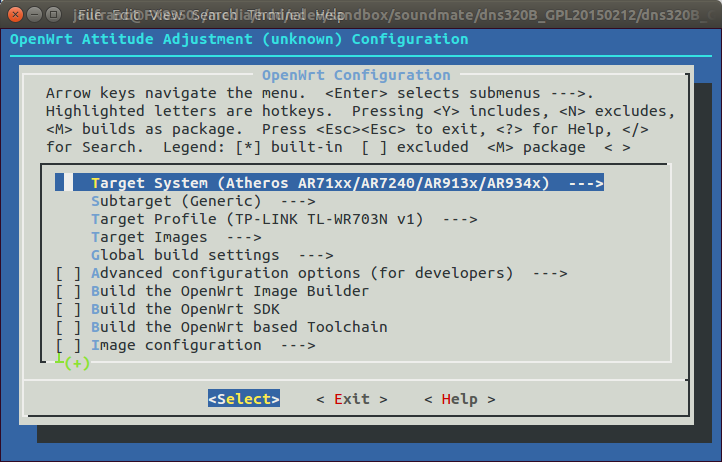Click the Help button in dialog
Viewport: 722px width, 462px height.
[x=460, y=399]
